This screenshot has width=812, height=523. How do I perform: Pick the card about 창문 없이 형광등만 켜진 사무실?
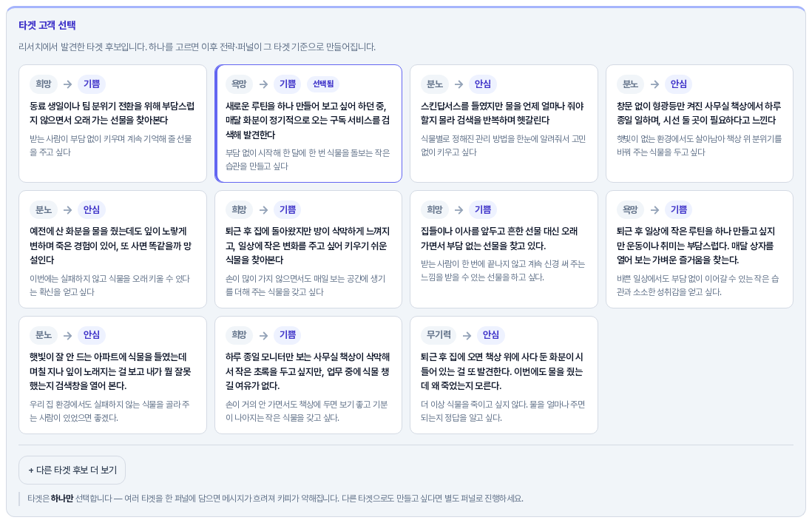pos(699,124)
